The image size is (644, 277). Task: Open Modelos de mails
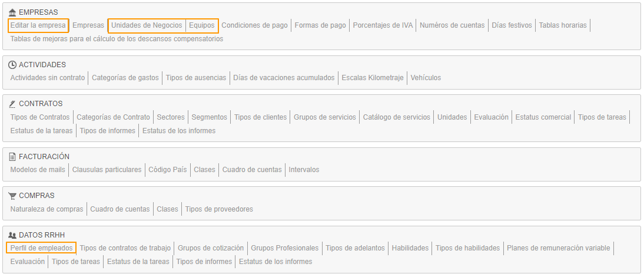(38, 170)
